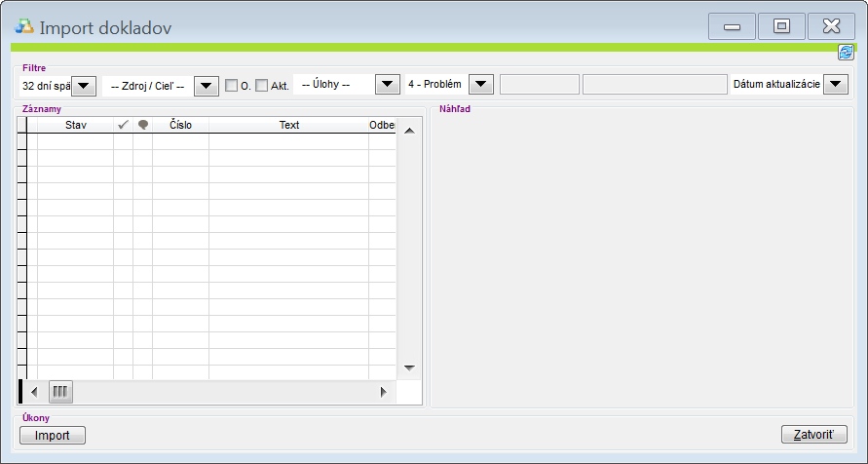Enable the 'Akt.' checkbox filter
868x464 pixels.
pyautogui.click(x=261, y=85)
